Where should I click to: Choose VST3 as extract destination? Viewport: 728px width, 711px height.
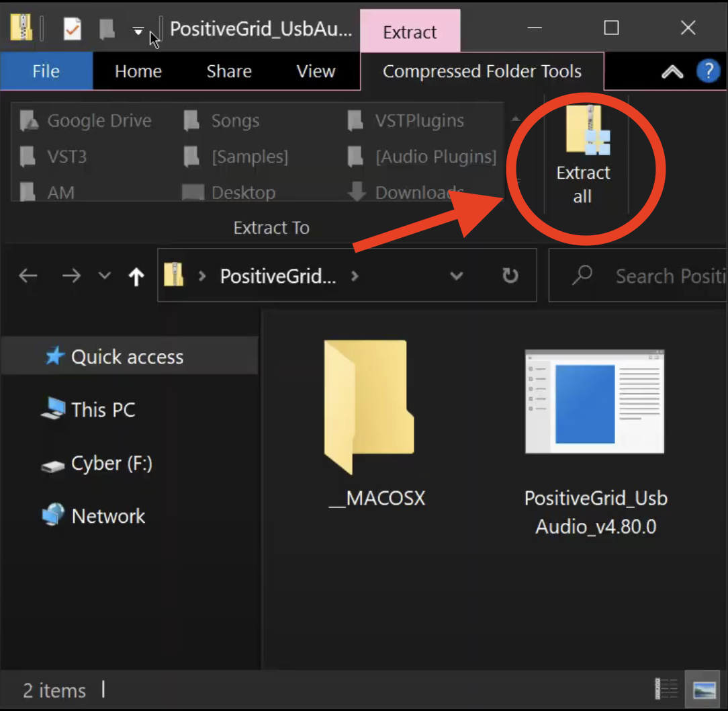(54, 157)
